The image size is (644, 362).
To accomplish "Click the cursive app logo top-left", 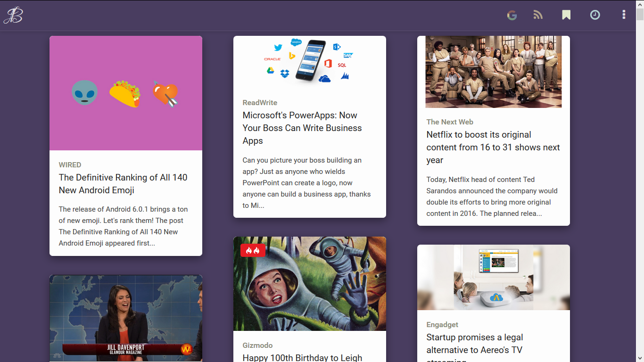I will pos(13,15).
